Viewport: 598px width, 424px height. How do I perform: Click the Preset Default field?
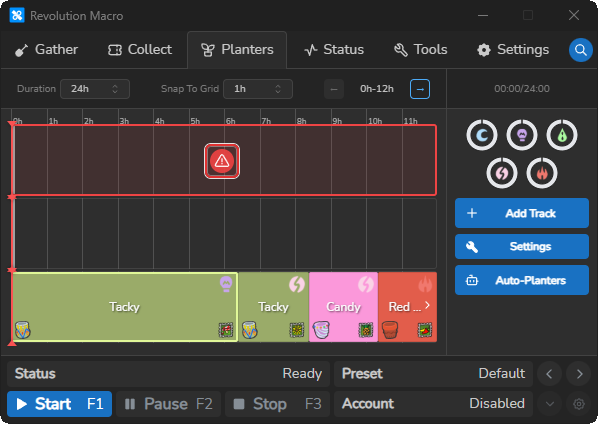click(433, 374)
